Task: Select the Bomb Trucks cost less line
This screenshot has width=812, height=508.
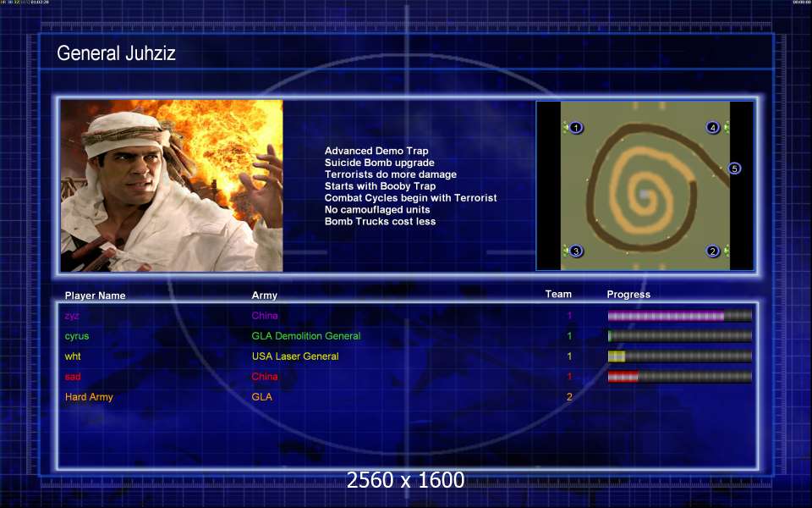Action: (380, 221)
